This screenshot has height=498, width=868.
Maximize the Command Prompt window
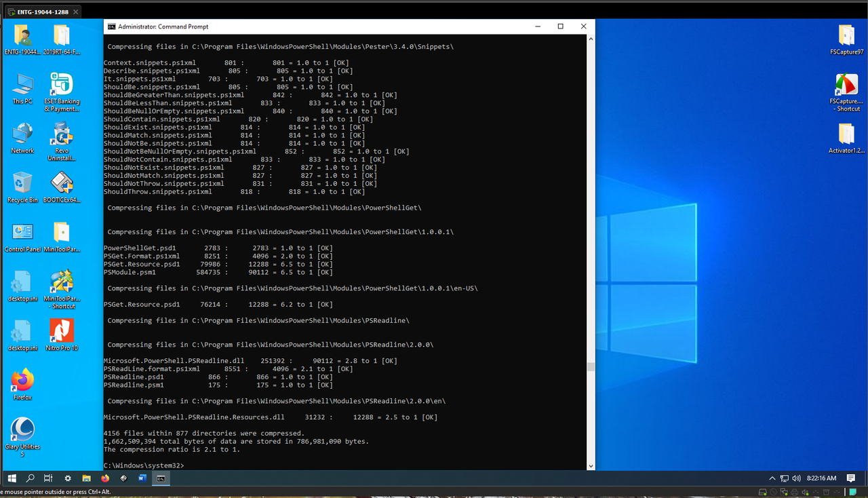pos(561,26)
